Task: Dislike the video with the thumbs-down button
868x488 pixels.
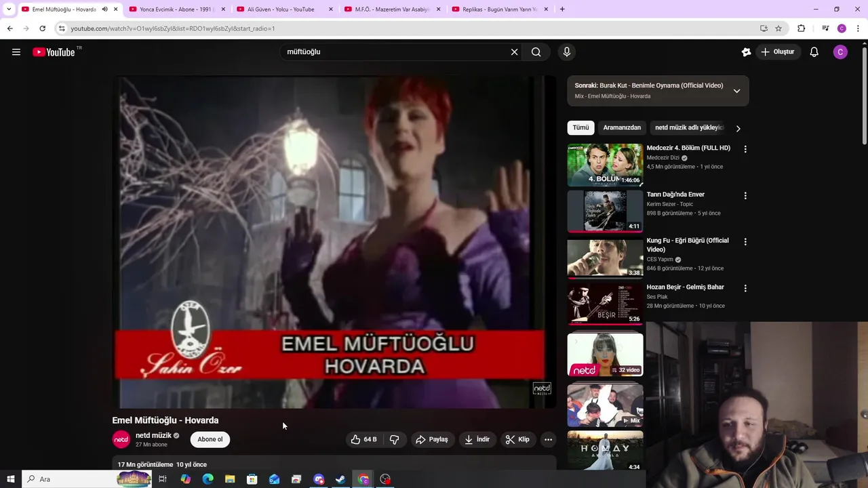Action: (x=394, y=440)
